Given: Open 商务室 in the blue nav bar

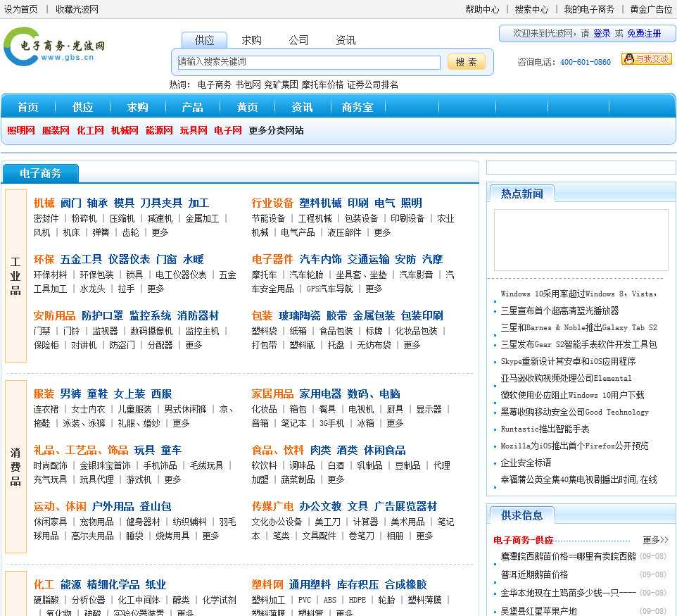Looking at the screenshot, I should coord(358,107).
